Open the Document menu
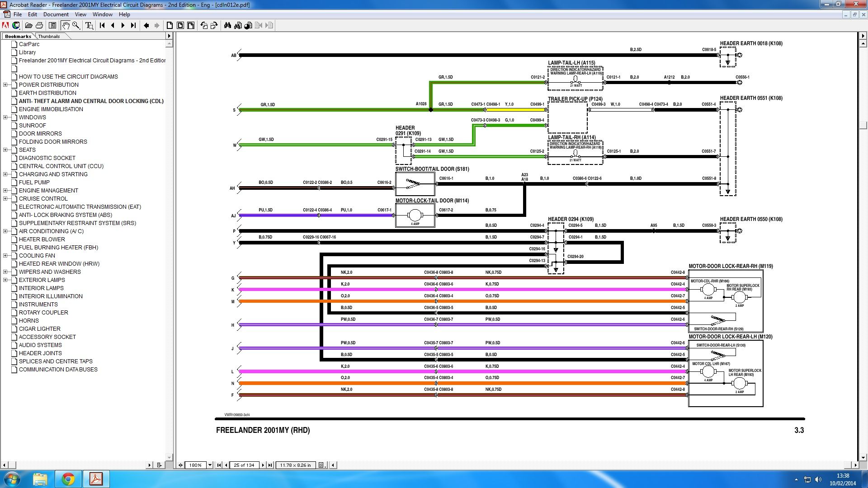 click(x=56, y=14)
